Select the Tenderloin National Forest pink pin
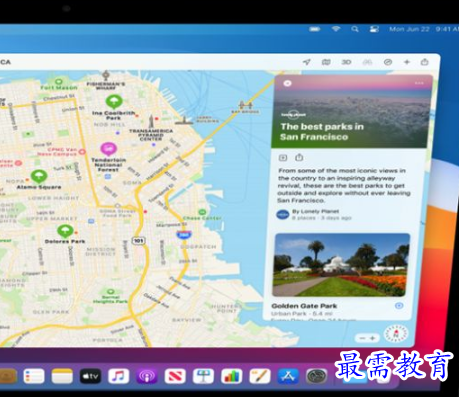Viewport: 459px width, 397px height. [108, 149]
